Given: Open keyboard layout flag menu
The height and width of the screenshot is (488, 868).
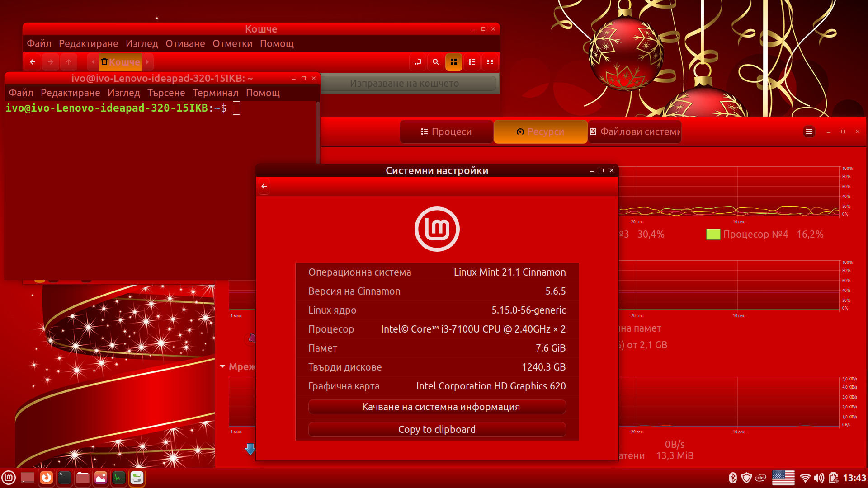Looking at the screenshot, I should tap(783, 478).
